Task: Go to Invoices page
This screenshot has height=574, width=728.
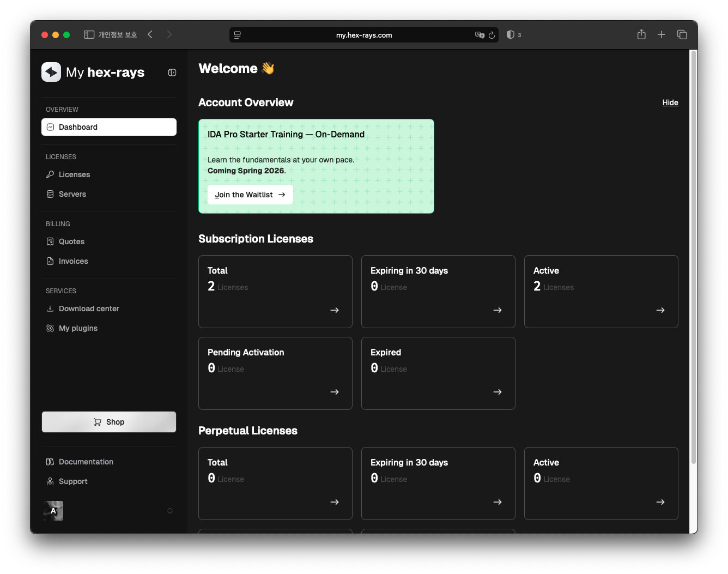Action: click(73, 261)
